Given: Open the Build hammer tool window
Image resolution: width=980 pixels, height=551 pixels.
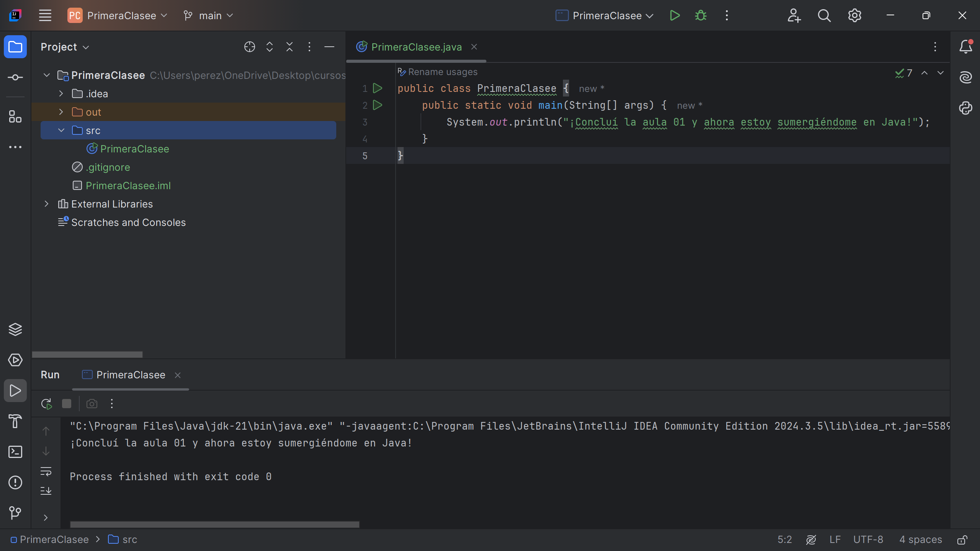Looking at the screenshot, I should (x=15, y=421).
